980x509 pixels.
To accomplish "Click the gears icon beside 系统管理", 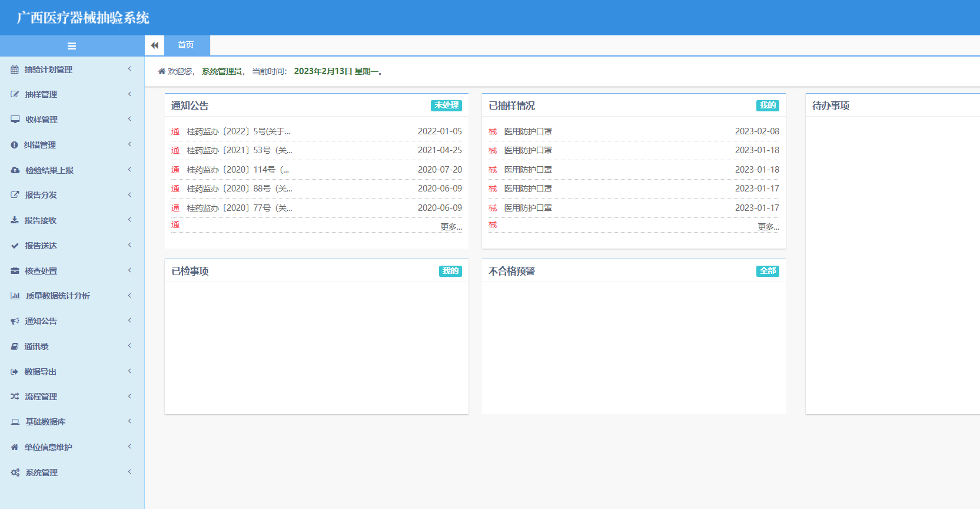I will [x=15, y=472].
